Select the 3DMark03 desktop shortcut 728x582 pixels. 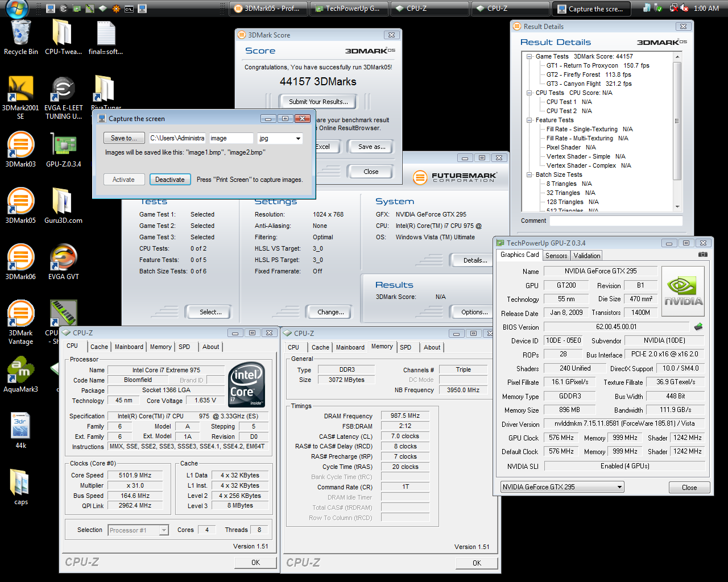(x=20, y=149)
